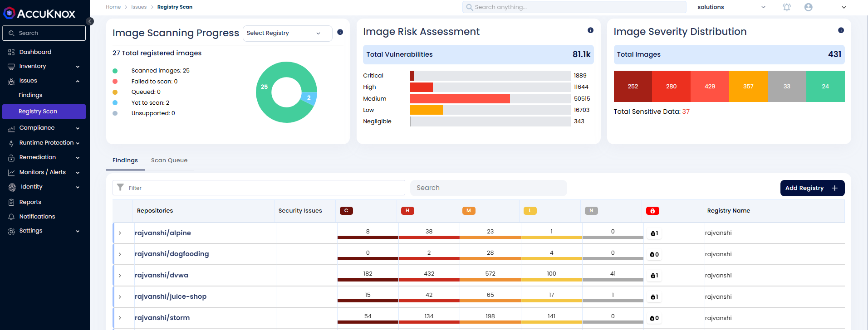Click the sensitive data lock column icon
Viewport: 868px width, 330px height.
[x=652, y=211]
